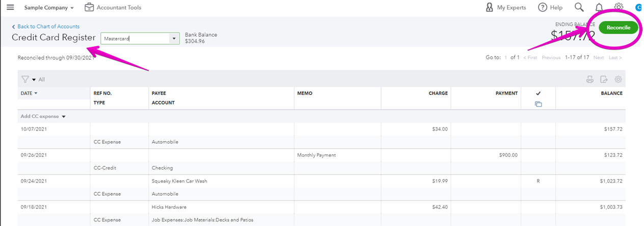Expand the Sample Company dropdown
This screenshot has width=644, height=226.
(49, 8)
